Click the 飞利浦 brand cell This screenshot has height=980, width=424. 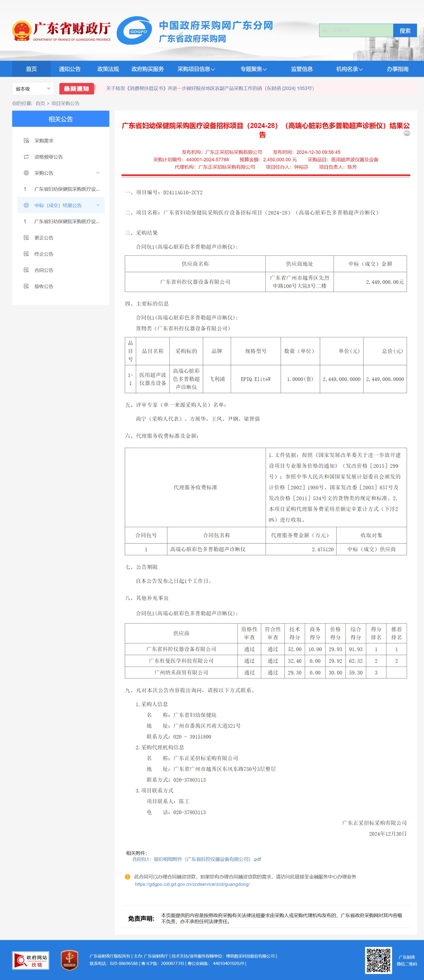pyautogui.click(x=217, y=379)
